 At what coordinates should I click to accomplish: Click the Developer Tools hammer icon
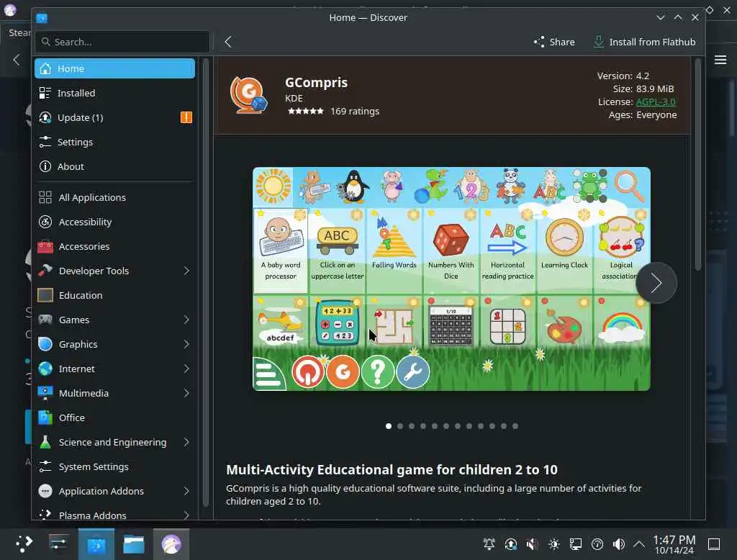(x=45, y=271)
